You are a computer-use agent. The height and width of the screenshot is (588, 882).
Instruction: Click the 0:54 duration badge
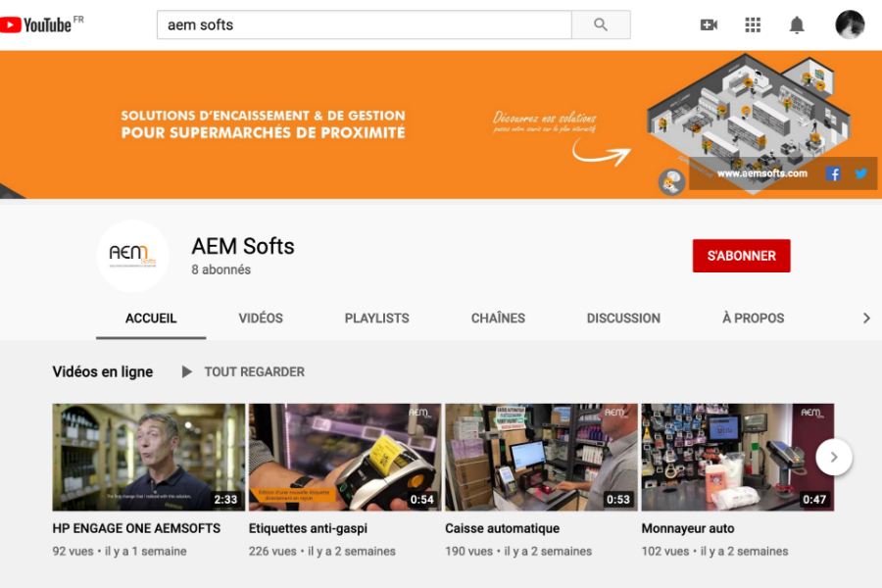click(421, 499)
